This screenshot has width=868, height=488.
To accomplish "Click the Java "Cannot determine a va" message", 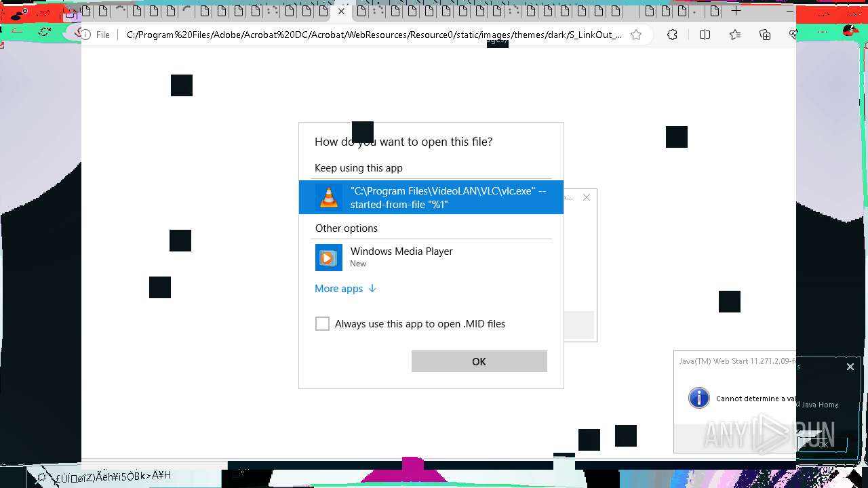I will [x=756, y=399].
